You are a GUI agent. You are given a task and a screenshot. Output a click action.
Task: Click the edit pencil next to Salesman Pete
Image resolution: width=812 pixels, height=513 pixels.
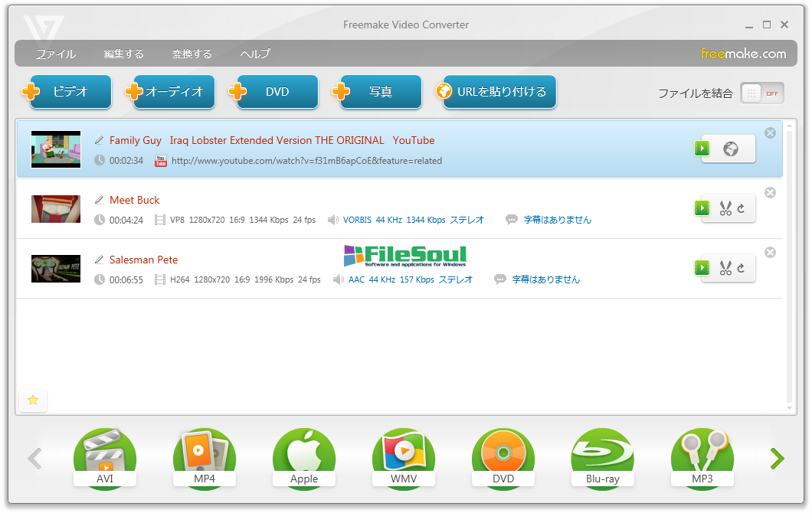point(99,260)
